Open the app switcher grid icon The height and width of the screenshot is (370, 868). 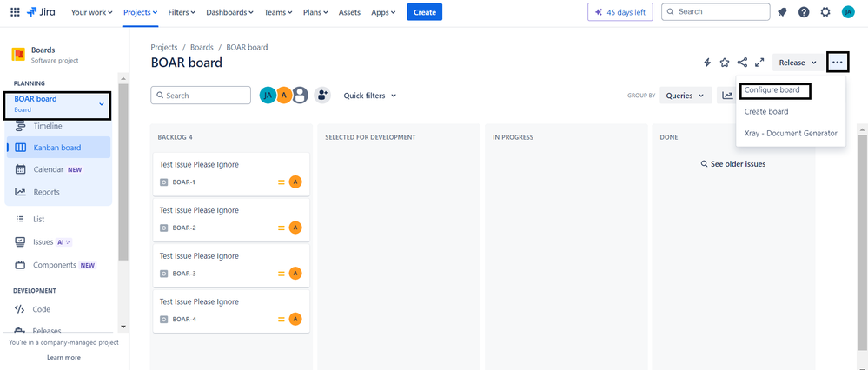coord(15,12)
